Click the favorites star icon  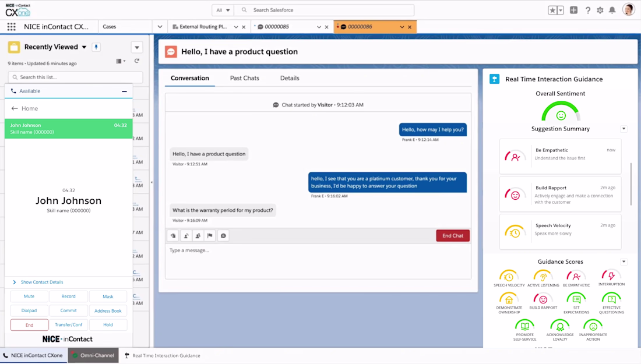(552, 10)
